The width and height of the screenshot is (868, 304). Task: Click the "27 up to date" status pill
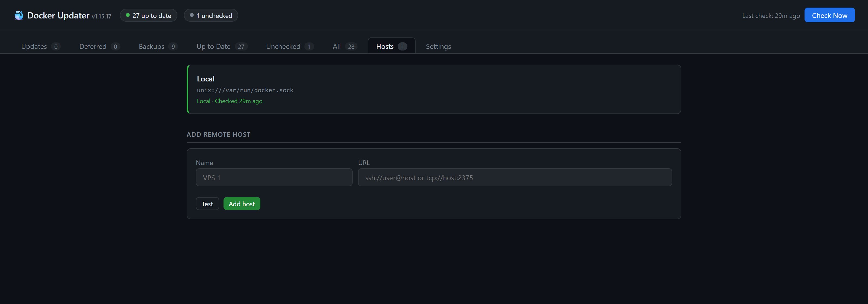pos(149,15)
